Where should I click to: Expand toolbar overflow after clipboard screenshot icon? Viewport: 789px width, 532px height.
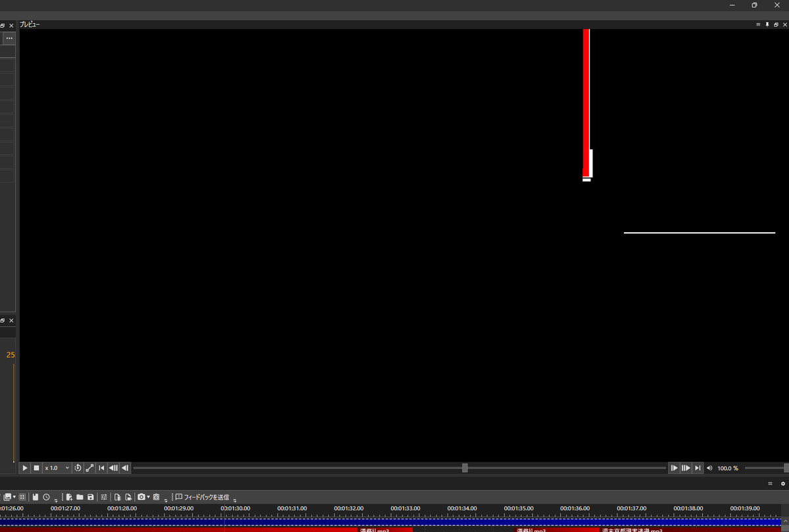pos(166,501)
